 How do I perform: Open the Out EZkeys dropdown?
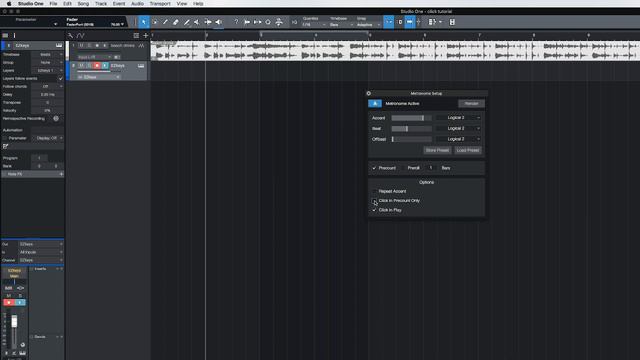(41, 244)
